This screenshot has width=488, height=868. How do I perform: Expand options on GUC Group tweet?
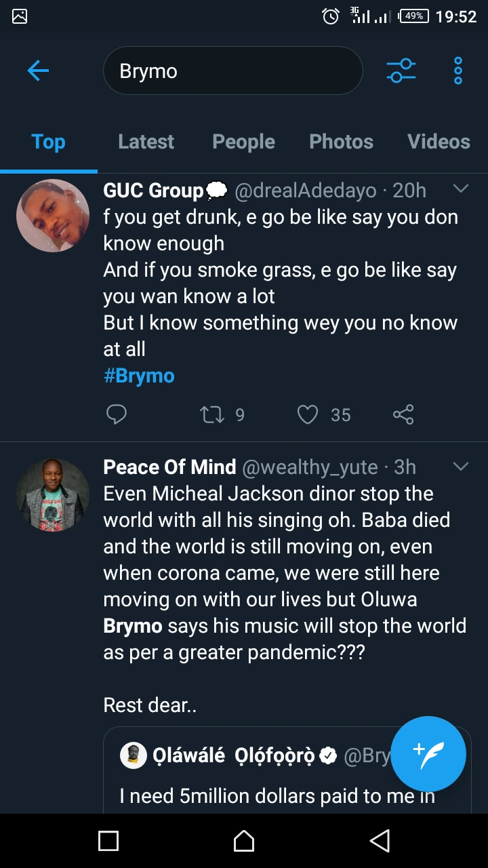pos(461,189)
